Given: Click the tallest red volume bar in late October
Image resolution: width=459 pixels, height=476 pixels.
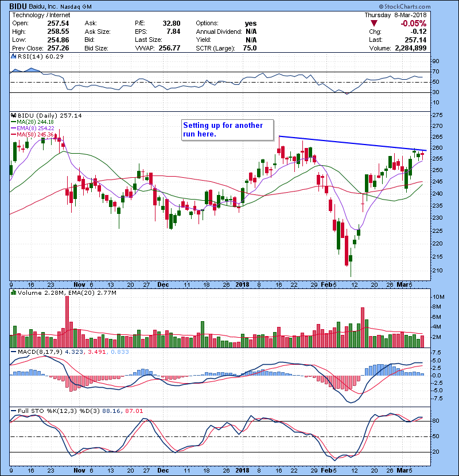Looking at the screenshot, I should 67,322.
